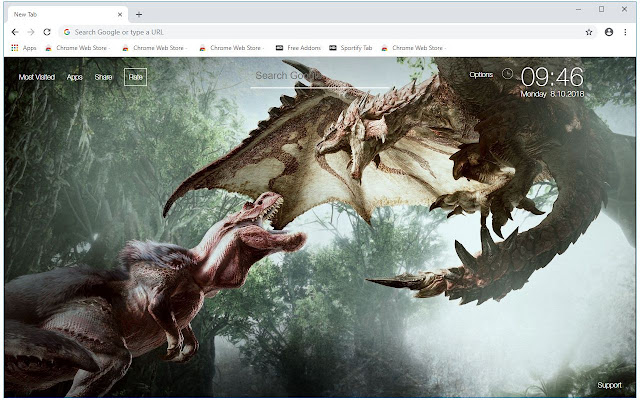Viewport: 640px width, 400px height.
Task: Click the boxed Rate button
Action: coord(136,77)
